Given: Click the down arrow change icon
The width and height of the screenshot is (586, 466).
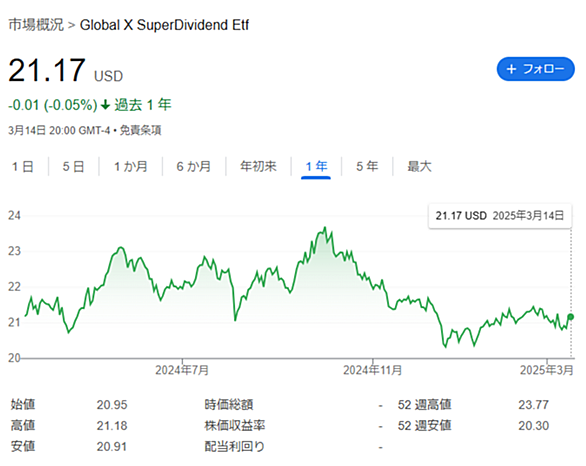Looking at the screenshot, I should point(105,105).
